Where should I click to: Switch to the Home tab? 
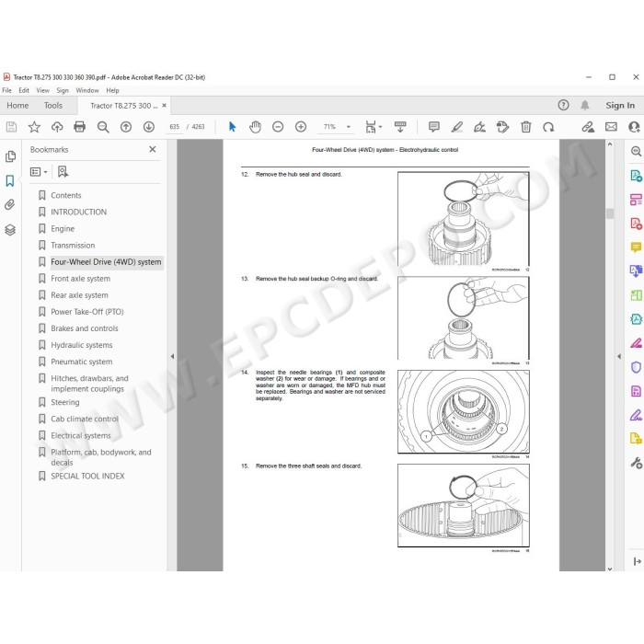click(x=17, y=106)
